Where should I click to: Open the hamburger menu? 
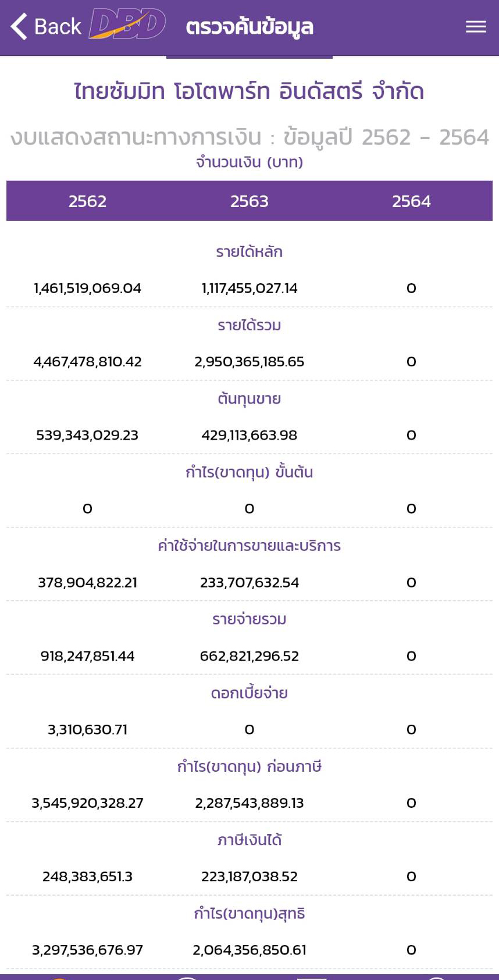point(476,27)
